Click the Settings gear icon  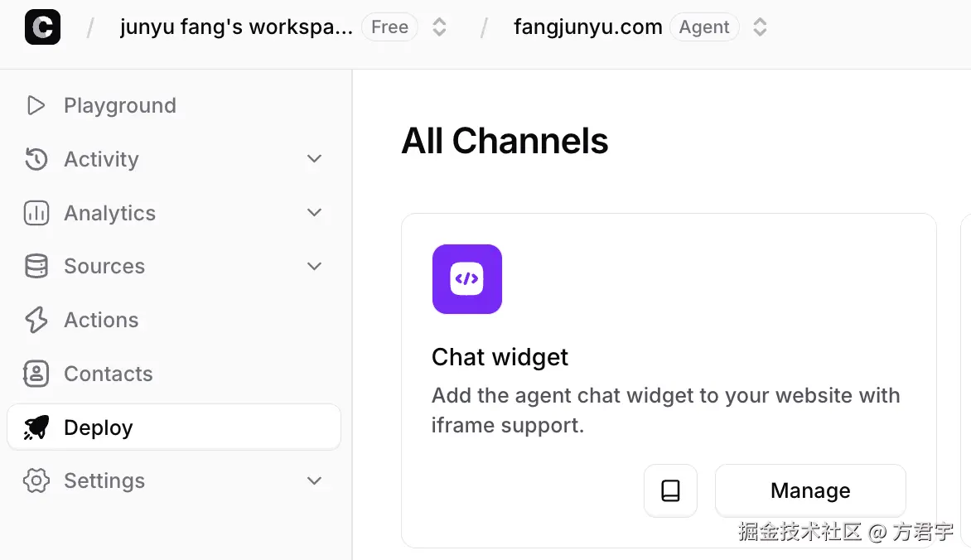pyautogui.click(x=36, y=480)
